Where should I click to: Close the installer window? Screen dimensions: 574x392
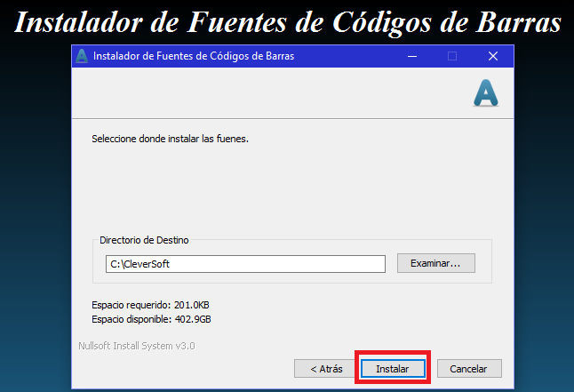pyautogui.click(x=493, y=56)
